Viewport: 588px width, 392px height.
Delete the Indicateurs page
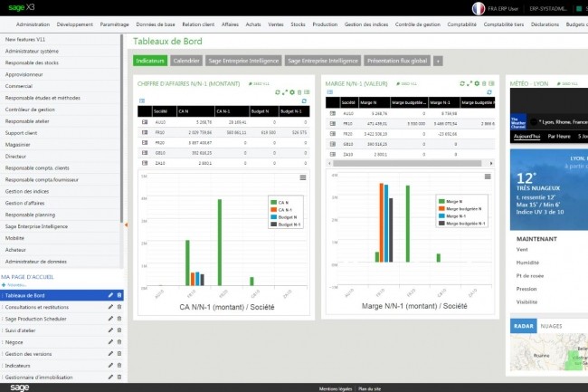coord(119,366)
